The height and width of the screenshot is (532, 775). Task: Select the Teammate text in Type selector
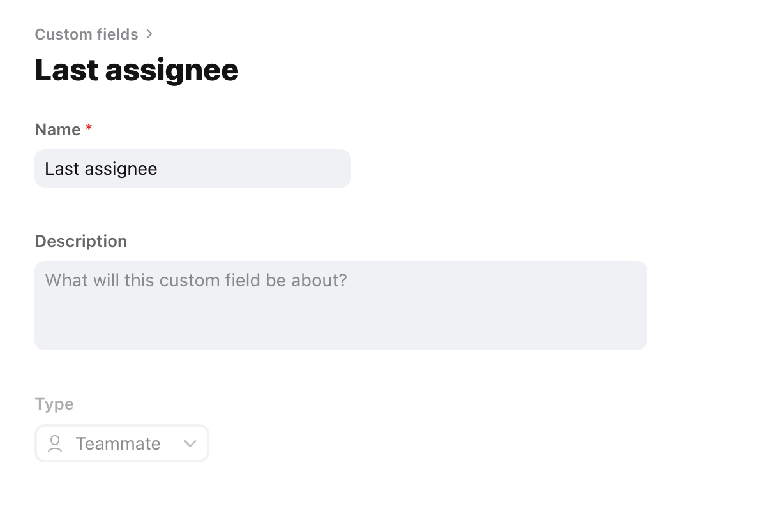pos(118,444)
